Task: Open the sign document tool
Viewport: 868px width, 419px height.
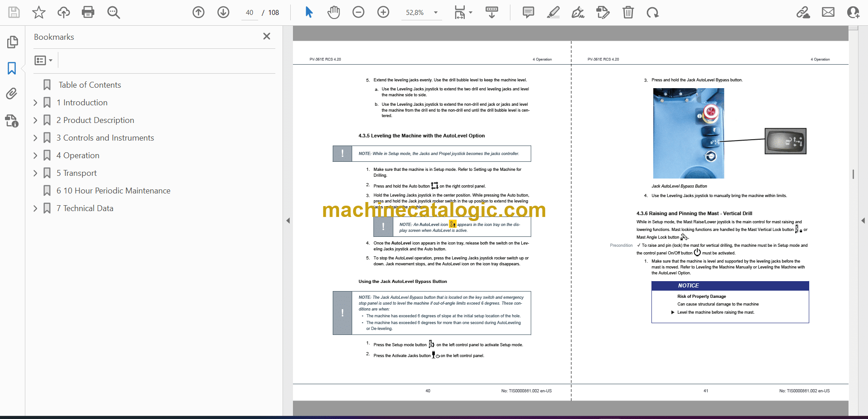Action: (578, 12)
